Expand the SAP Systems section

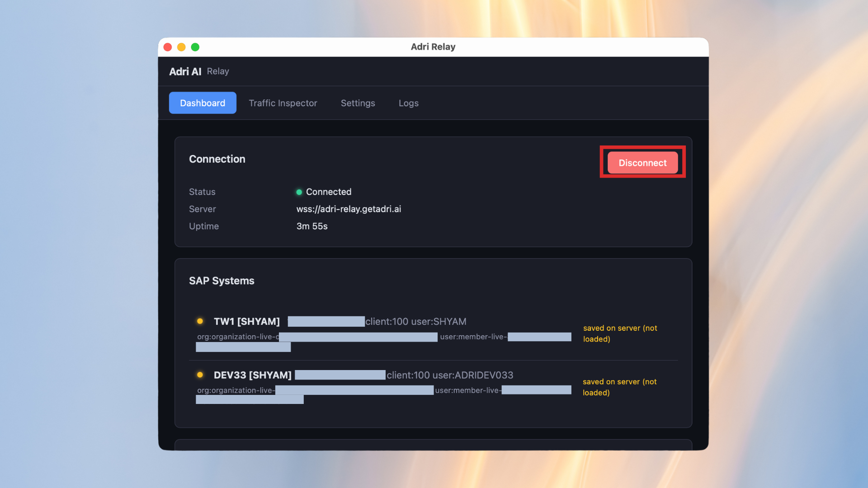[x=222, y=281]
